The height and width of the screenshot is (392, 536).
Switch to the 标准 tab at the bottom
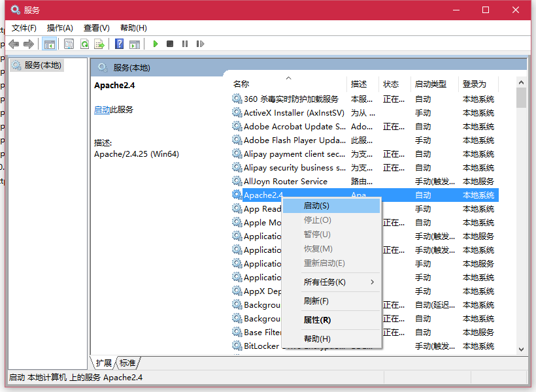[x=127, y=363]
